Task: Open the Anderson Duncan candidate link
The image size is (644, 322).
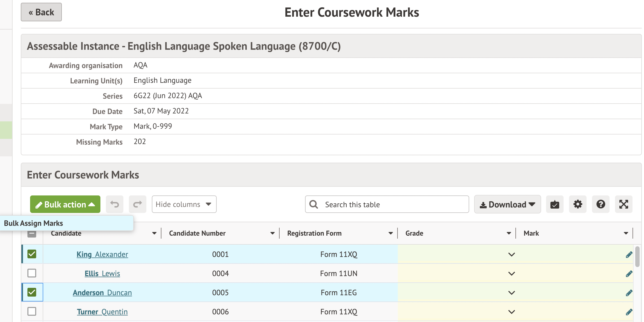Action: pyautogui.click(x=102, y=293)
